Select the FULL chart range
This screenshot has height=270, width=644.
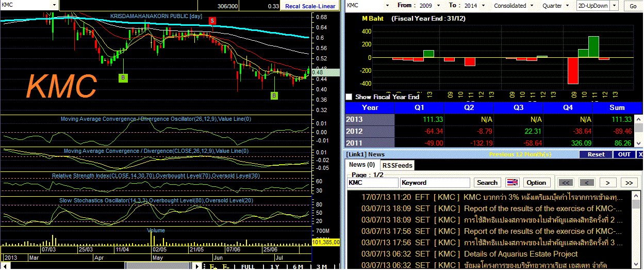coord(248,266)
